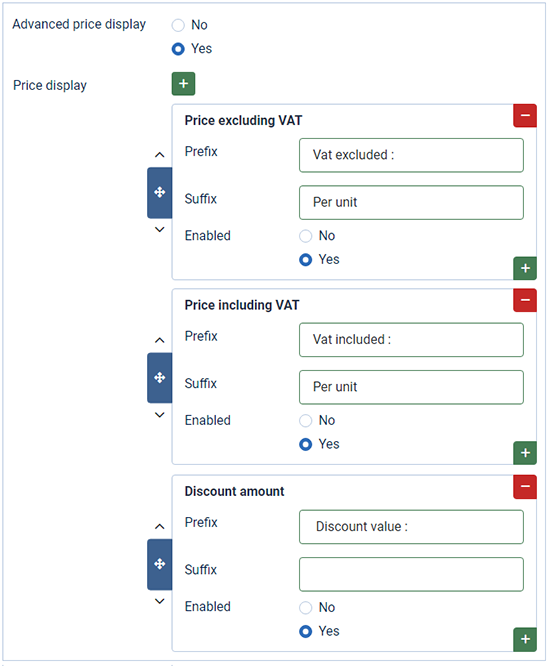
Task: Focus the Discount value prefix field
Action: coord(411,527)
